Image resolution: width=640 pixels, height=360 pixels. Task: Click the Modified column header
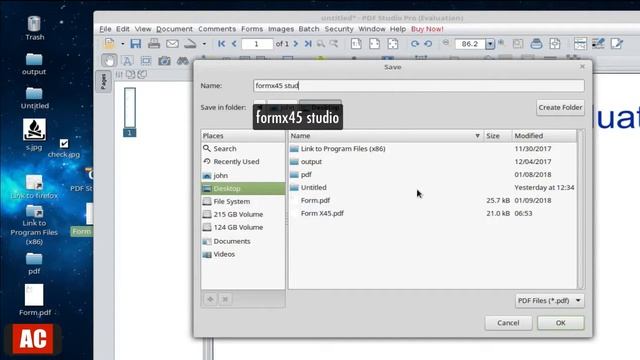pyautogui.click(x=544, y=136)
